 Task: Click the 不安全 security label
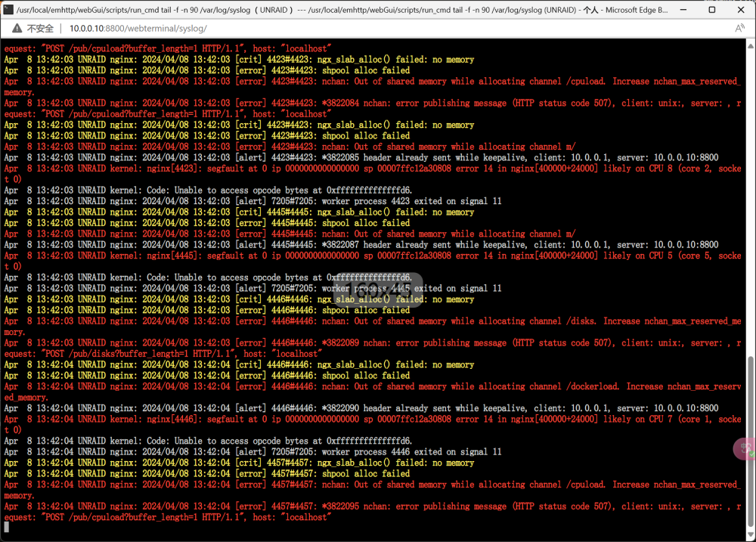click(40, 29)
